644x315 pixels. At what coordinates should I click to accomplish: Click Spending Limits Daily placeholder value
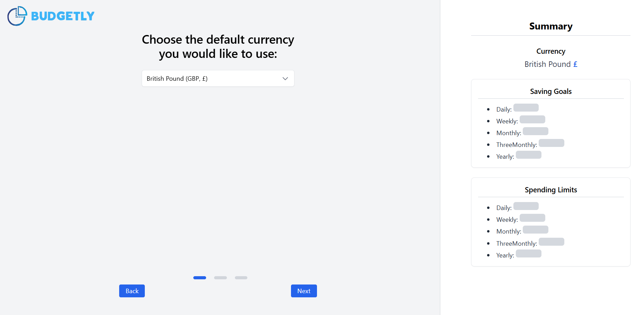point(526,206)
